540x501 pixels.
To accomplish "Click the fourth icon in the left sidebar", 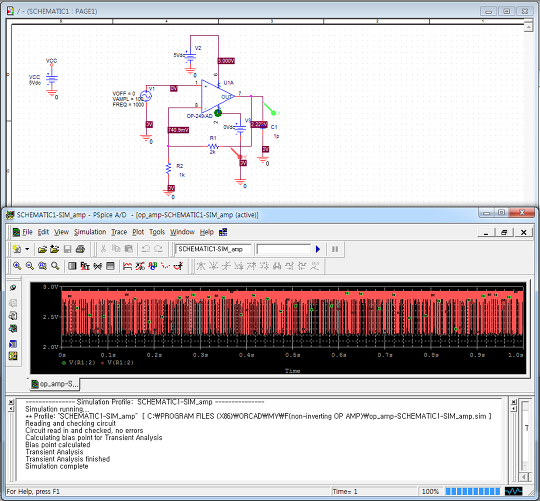I will [13, 329].
